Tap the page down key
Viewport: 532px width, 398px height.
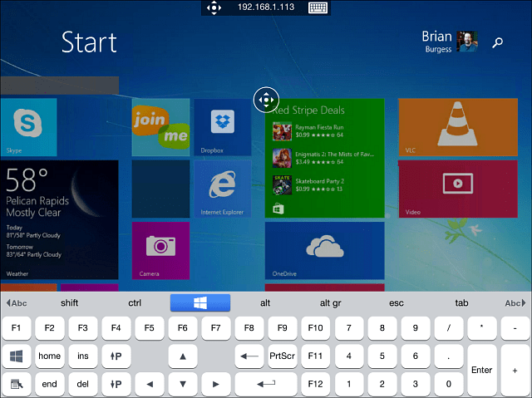point(116,384)
